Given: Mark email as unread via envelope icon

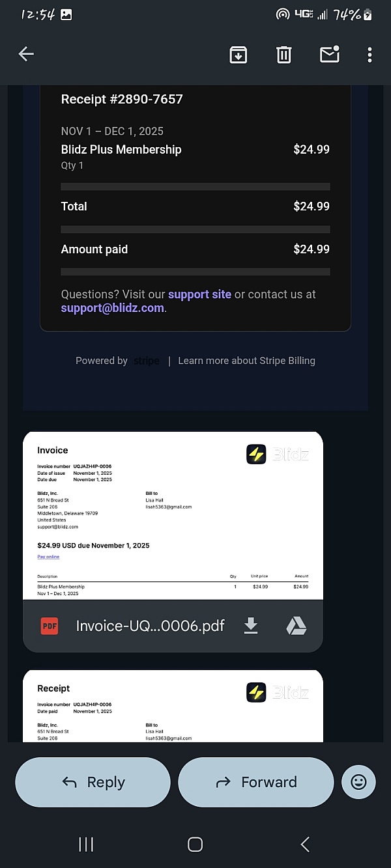Looking at the screenshot, I should pos(330,54).
